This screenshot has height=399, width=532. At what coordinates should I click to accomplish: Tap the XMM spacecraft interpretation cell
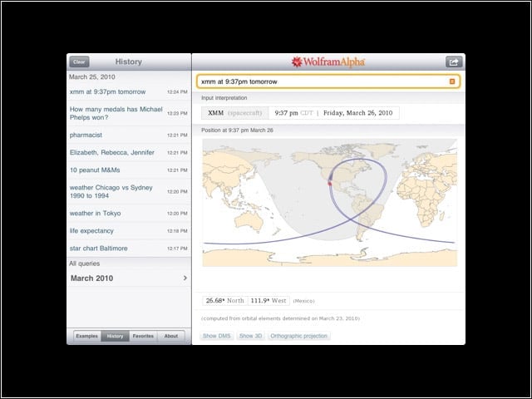coord(234,113)
